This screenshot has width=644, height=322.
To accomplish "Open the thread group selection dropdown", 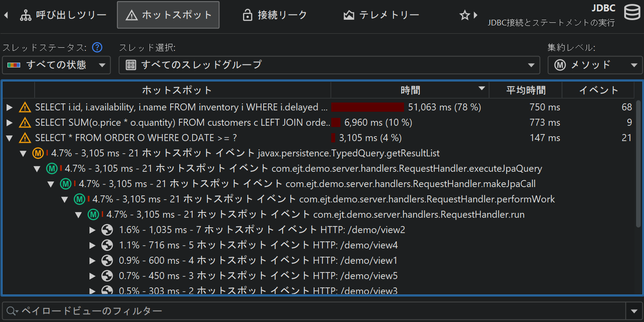I will coord(329,65).
